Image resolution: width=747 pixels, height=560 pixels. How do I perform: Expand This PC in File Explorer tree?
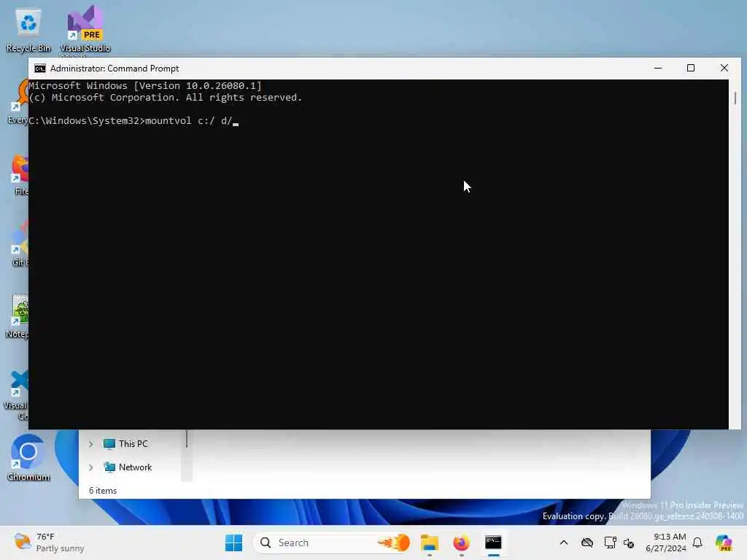tap(90, 444)
